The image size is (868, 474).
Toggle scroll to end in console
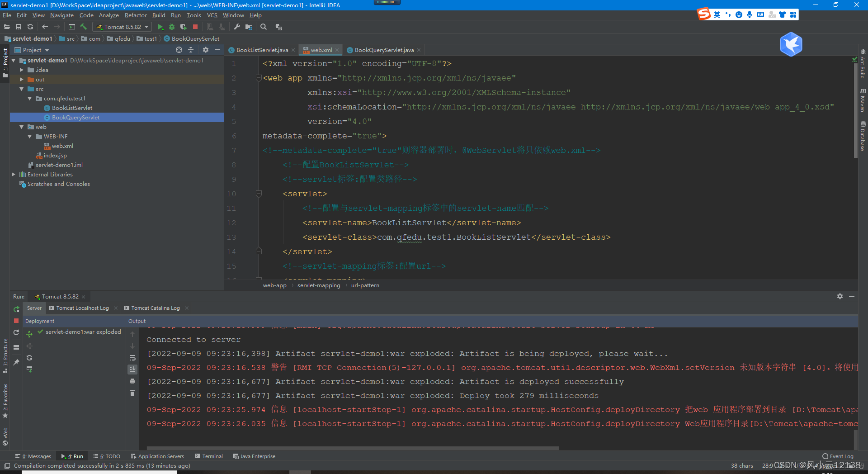[132, 370]
